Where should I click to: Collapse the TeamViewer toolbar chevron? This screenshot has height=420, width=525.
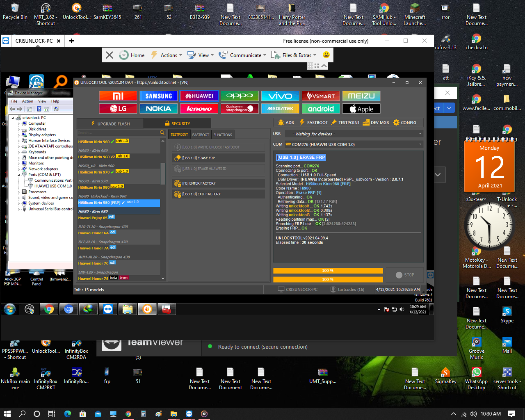pyautogui.click(x=324, y=66)
